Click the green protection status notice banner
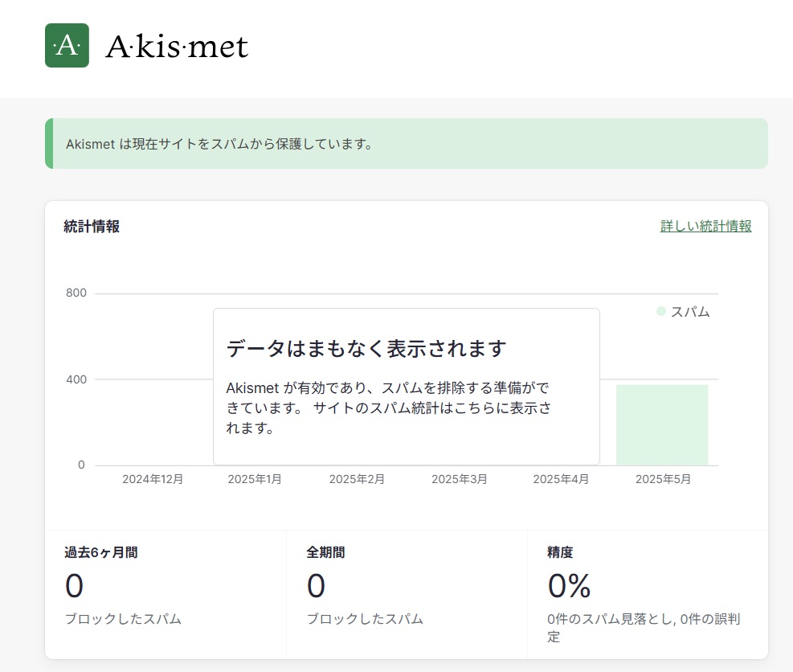 [x=407, y=144]
